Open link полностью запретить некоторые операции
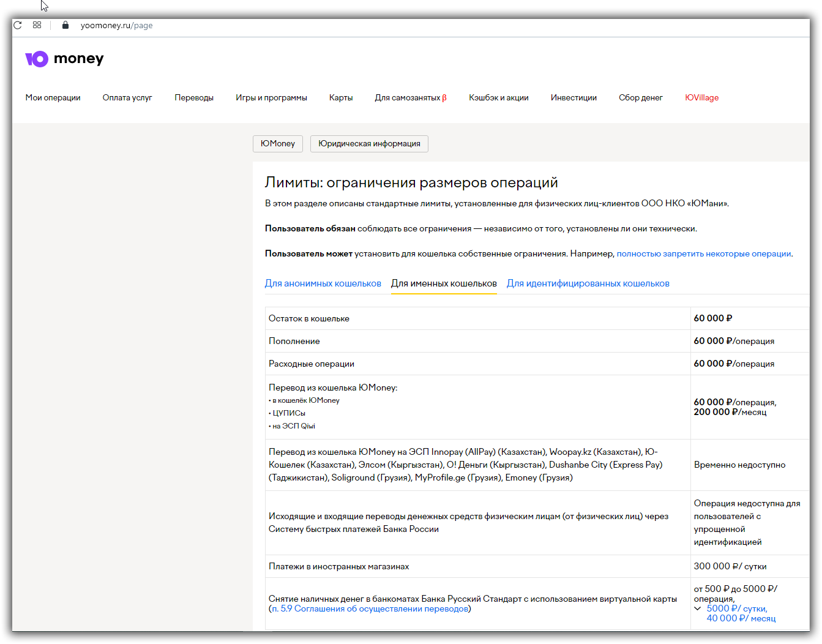This screenshot has width=822, height=644. [704, 253]
